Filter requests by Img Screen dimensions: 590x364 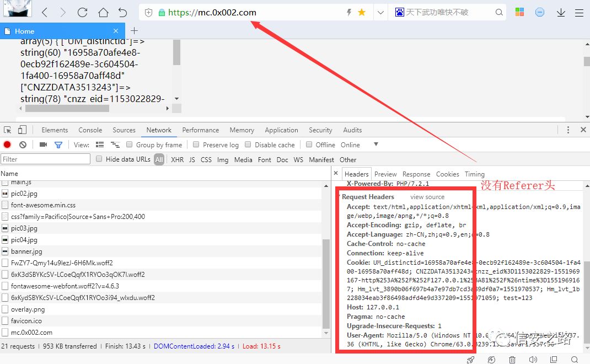click(x=223, y=160)
